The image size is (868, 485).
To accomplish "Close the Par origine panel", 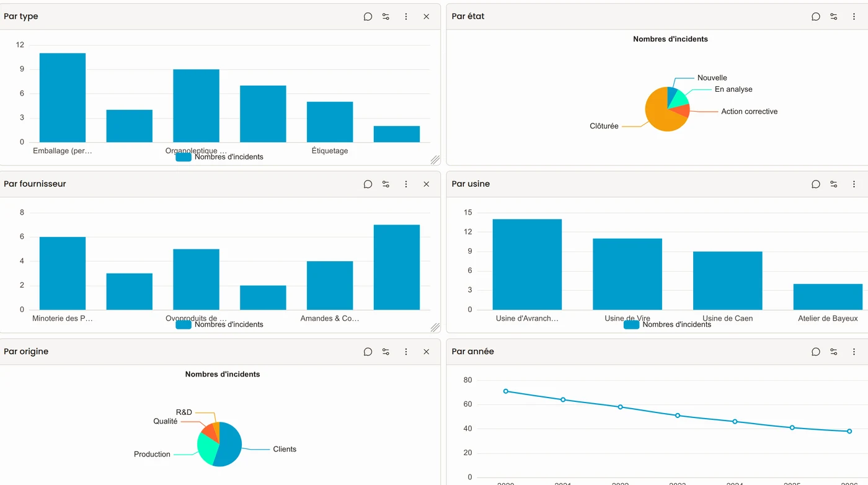I will pyautogui.click(x=427, y=352).
